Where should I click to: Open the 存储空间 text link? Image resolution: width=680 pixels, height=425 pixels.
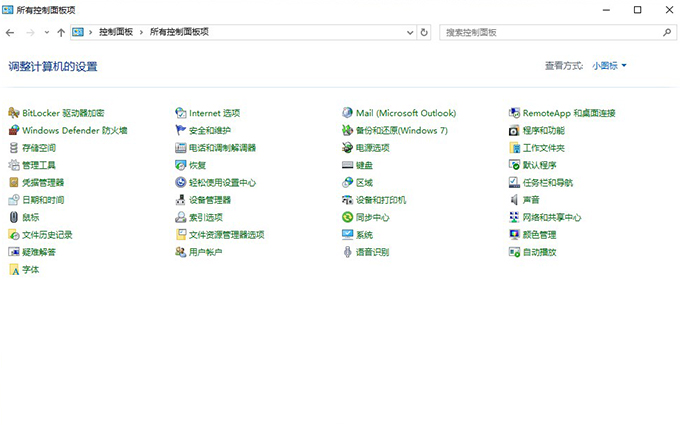39,148
